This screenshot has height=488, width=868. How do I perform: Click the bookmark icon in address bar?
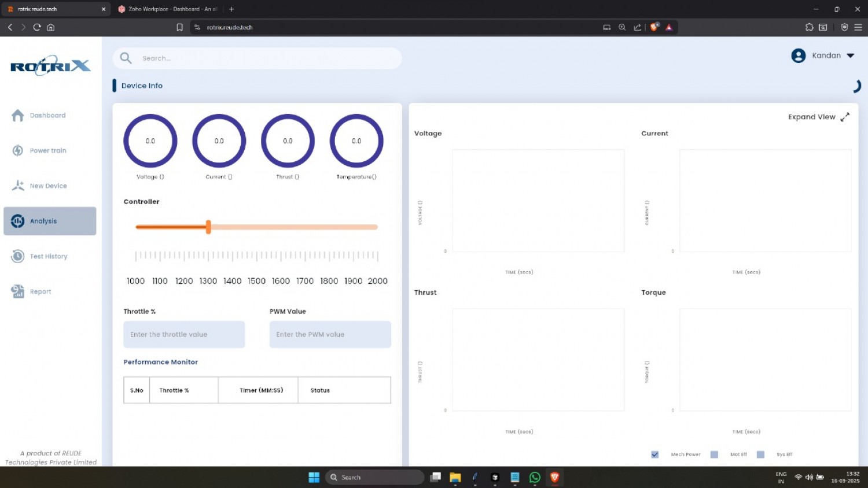[x=179, y=27]
